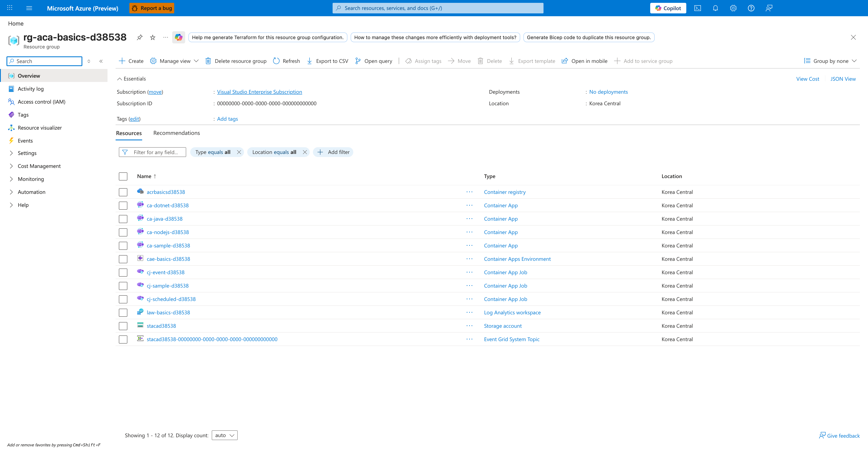Toggle the select-all resources checkbox
868x449 pixels.
pos(123,176)
